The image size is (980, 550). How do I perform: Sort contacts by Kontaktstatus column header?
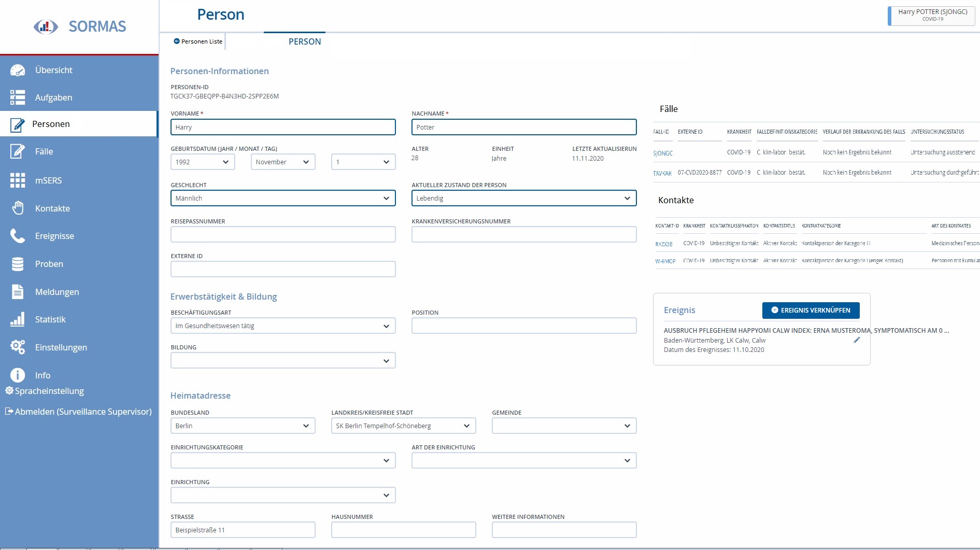click(x=779, y=226)
